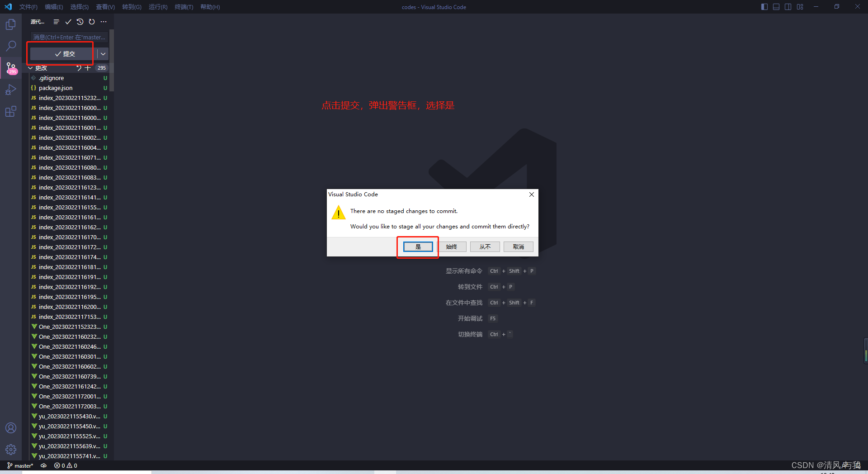This screenshot has width=868, height=474.
Task: Click the commit message input field
Action: tap(69, 37)
